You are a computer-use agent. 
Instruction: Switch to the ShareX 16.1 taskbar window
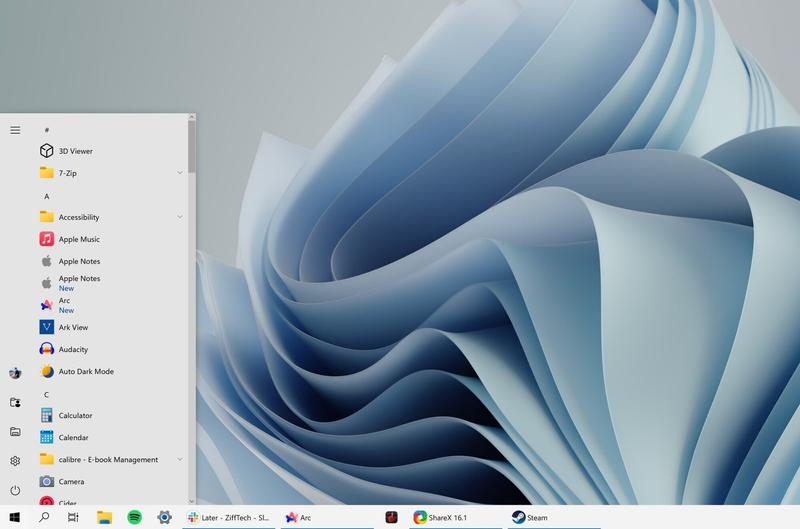tap(442, 517)
